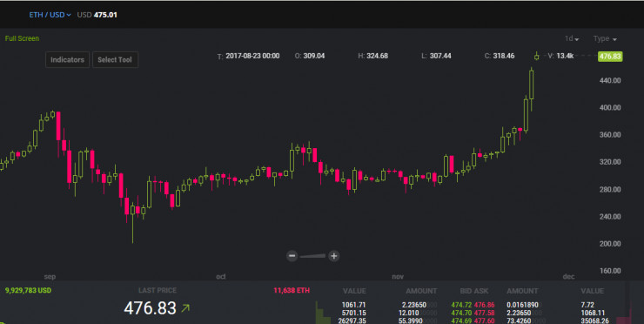Click the 477.58 ask price row

[x=485, y=313]
